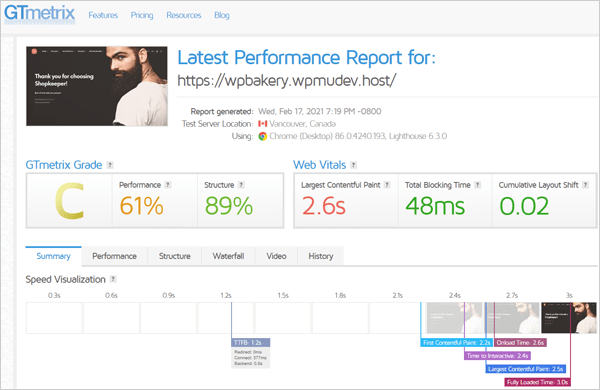Screen dimensions: 600x390
Task: Click the Chrome browser icon
Action: (x=262, y=136)
